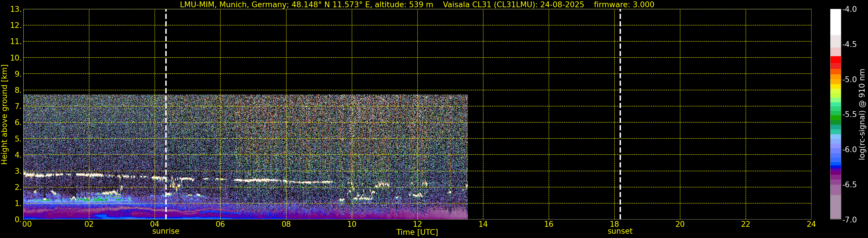This screenshot has width=868, height=238.
Task: Click time axis tick "16"
Action: click(x=549, y=224)
